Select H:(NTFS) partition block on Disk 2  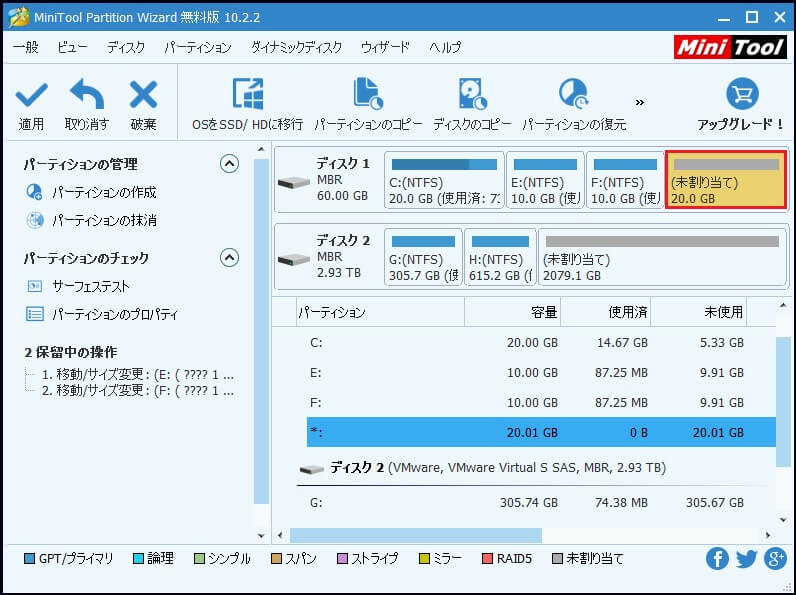(x=500, y=257)
